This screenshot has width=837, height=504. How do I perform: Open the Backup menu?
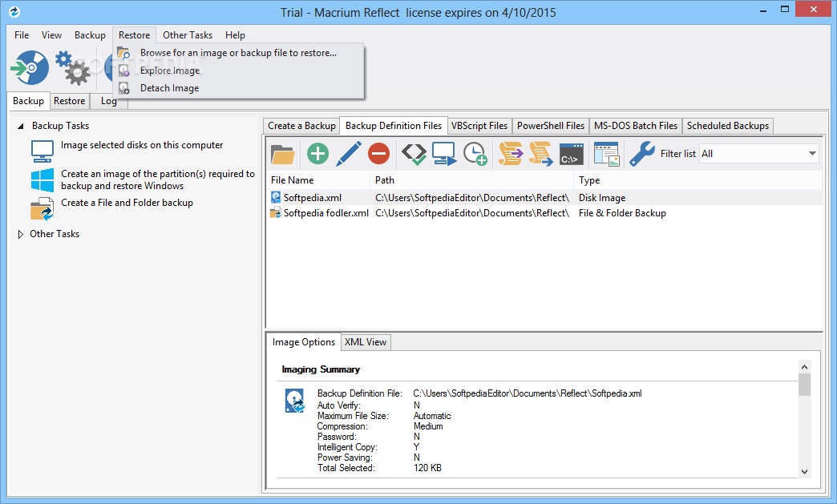pos(91,35)
